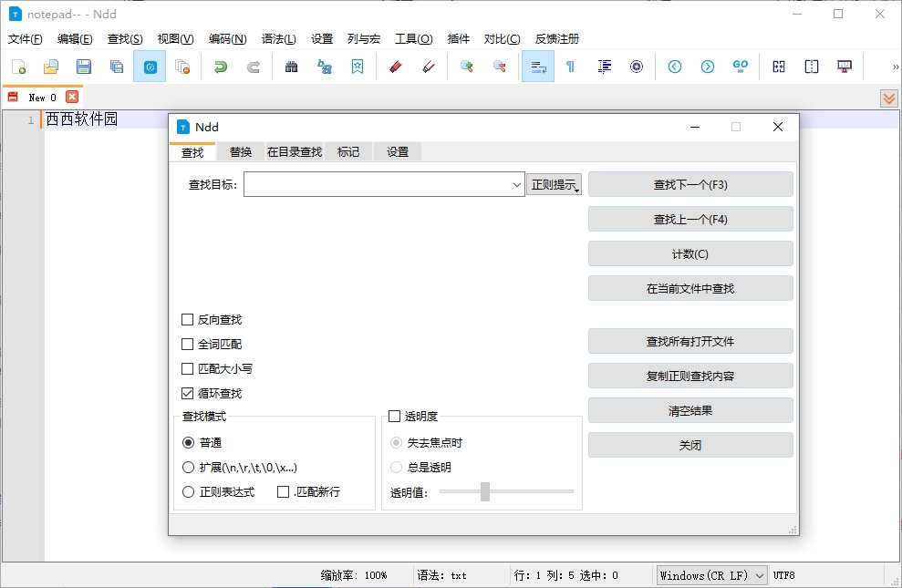Click the clear-marks brush icon
Screen dimensions: 902x588
pos(428,67)
